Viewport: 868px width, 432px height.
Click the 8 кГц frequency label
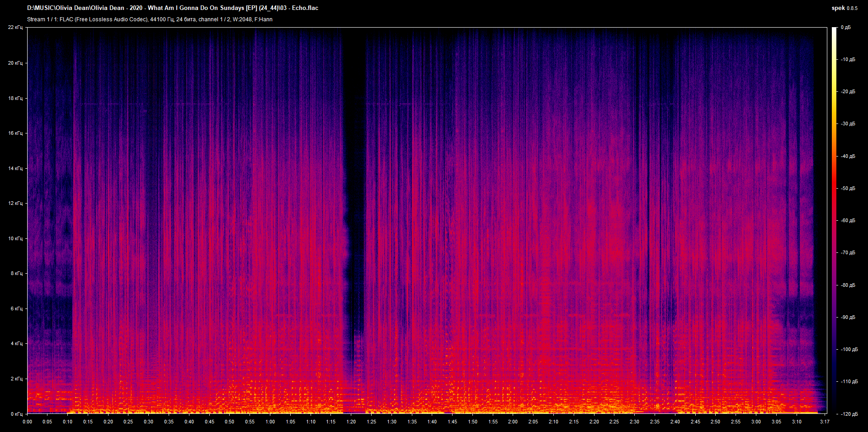point(17,273)
